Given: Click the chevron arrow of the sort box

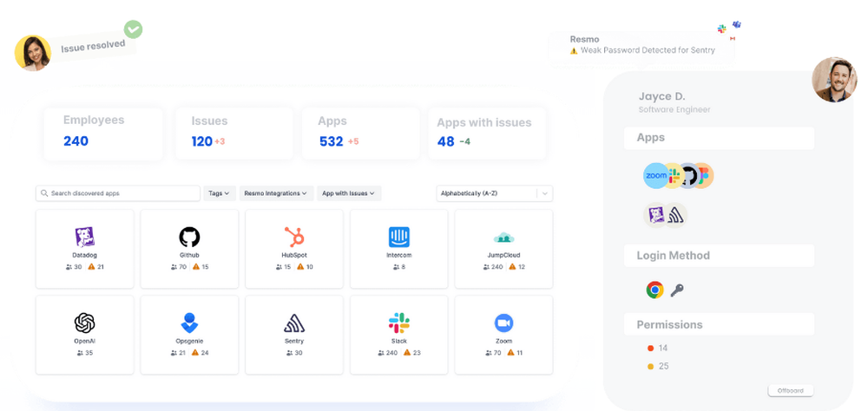Looking at the screenshot, I should [545, 193].
